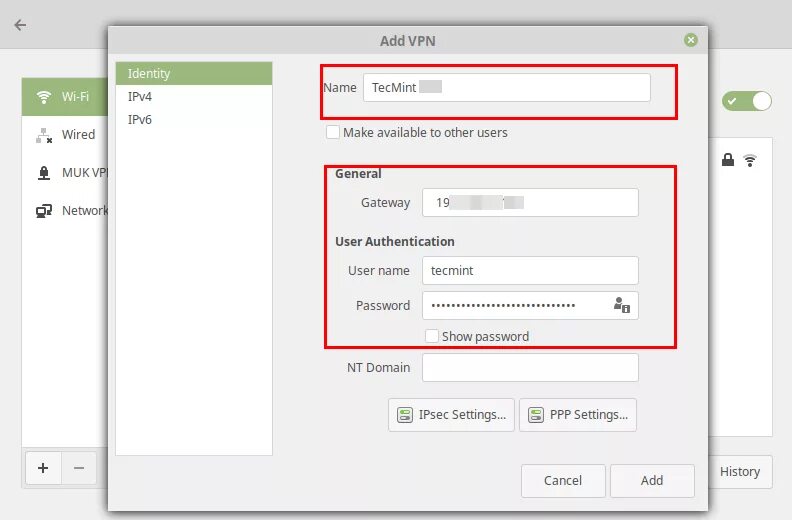Cancel the Add VPN dialog
The height and width of the screenshot is (520, 792).
[563, 481]
